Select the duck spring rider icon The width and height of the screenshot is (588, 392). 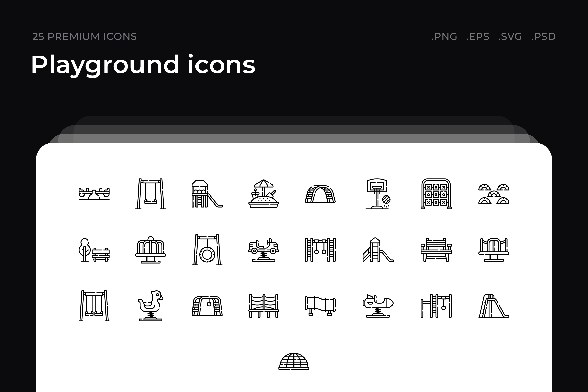151,306
